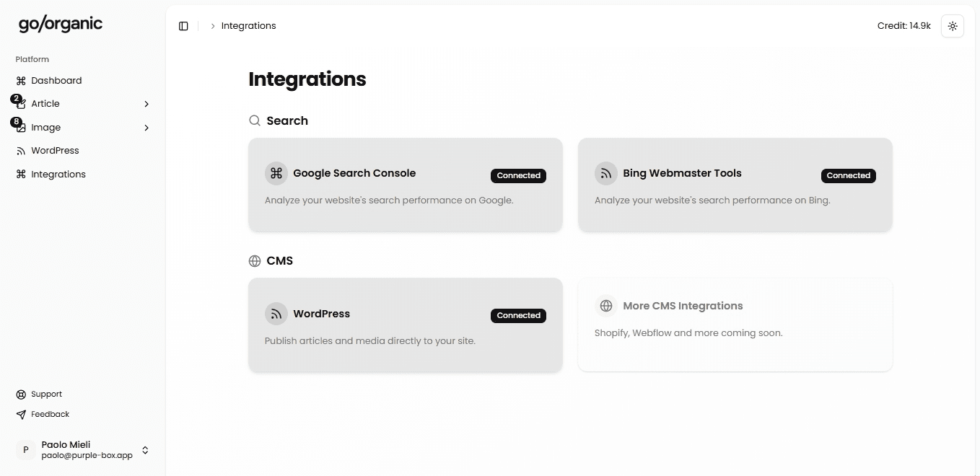Click the WordPress card feed icon
Viewport: 980px width, 476px height.
pos(276,314)
